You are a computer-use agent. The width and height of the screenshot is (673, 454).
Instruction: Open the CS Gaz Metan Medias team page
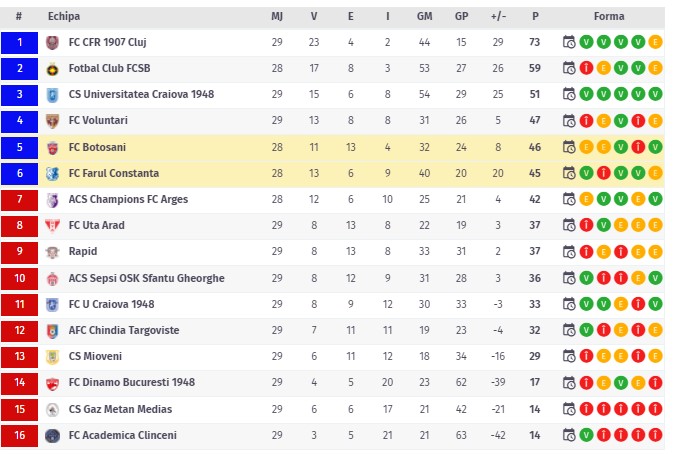120,409
